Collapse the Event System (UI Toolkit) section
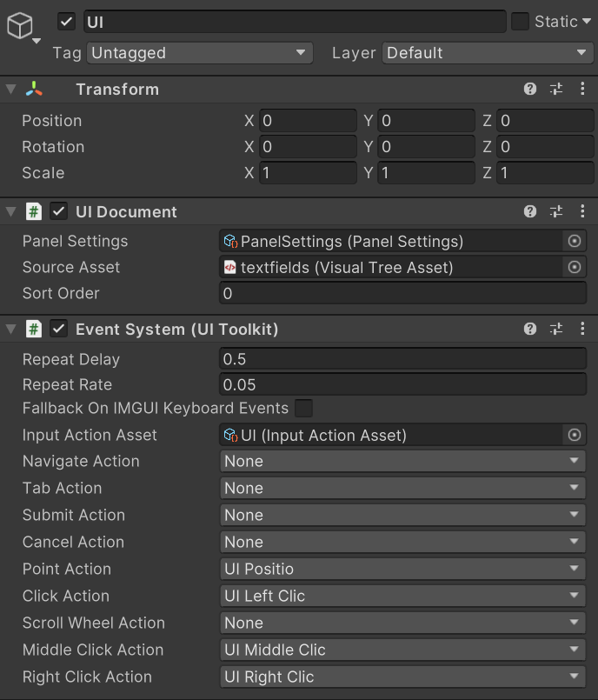The width and height of the screenshot is (598, 700). pyautogui.click(x=10, y=330)
